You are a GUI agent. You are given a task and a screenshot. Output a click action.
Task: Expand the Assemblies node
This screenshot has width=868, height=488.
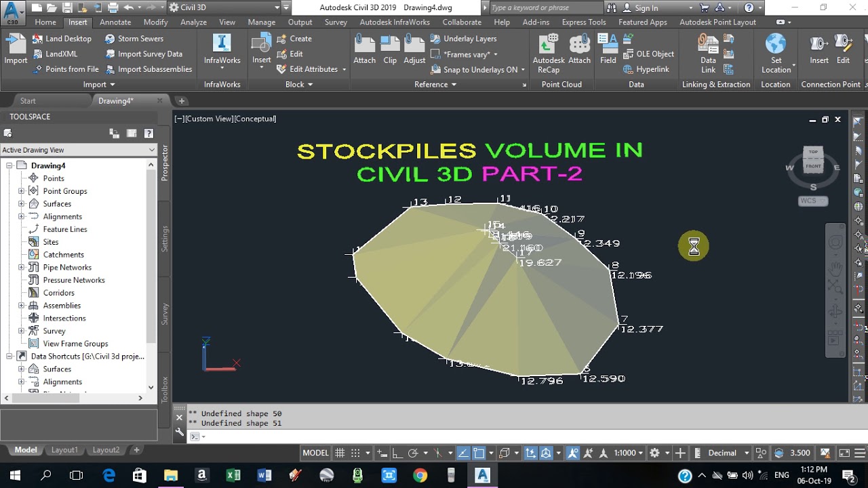click(21, 306)
